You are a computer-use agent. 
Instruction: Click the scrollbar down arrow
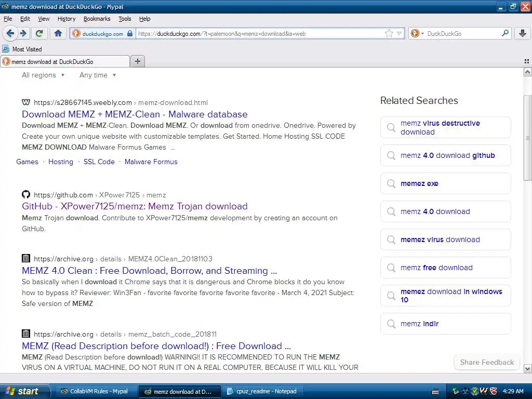pos(528,368)
